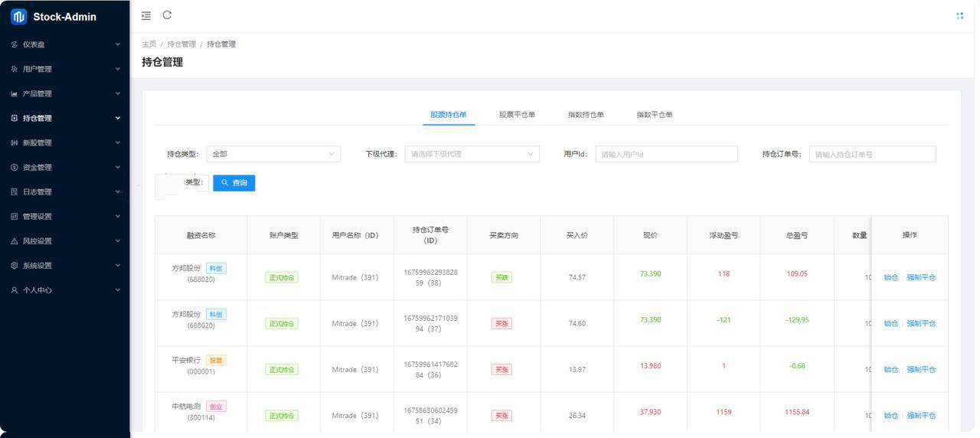980x438 pixels.
Task: Click the sidebar collapse menu icon
Action: pos(146,15)
